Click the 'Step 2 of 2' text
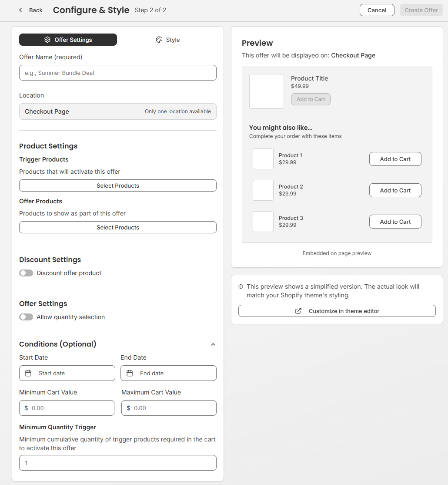The height and width of the screenshot is (485, 448). click(150, 10)
